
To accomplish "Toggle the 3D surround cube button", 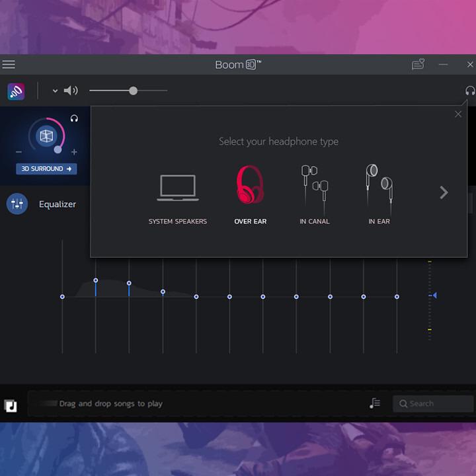I will [x=46, y=136].
